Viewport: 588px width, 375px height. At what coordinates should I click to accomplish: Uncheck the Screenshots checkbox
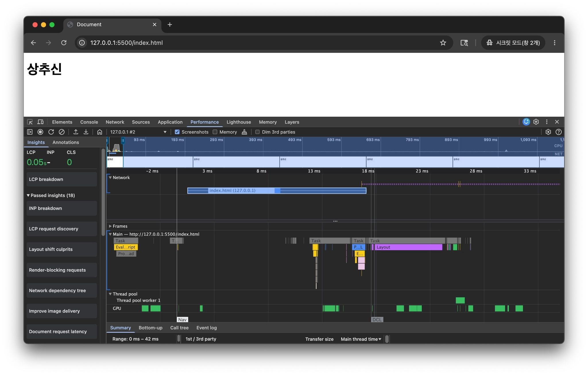(177, 132)
